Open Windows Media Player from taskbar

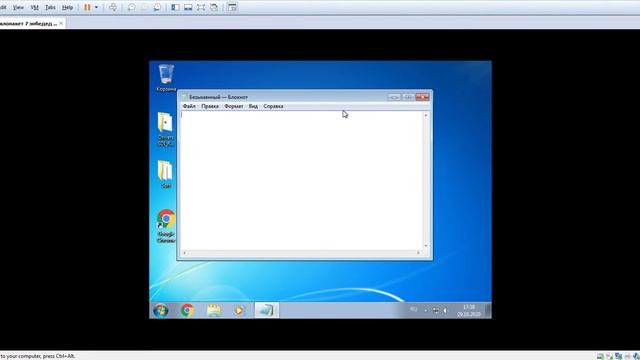240,311
